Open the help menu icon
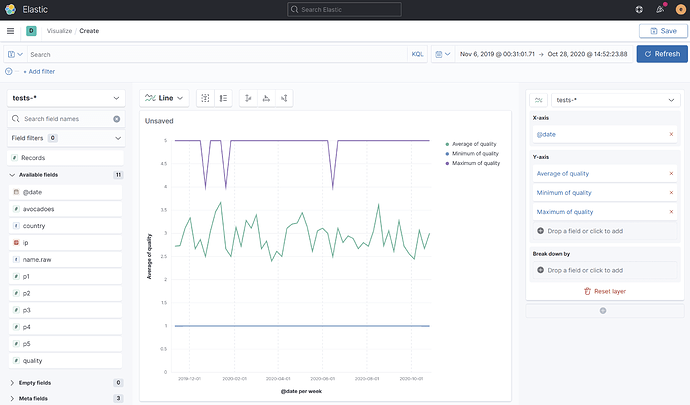Viewport: 690px width, 405px height. coord(640,9)
